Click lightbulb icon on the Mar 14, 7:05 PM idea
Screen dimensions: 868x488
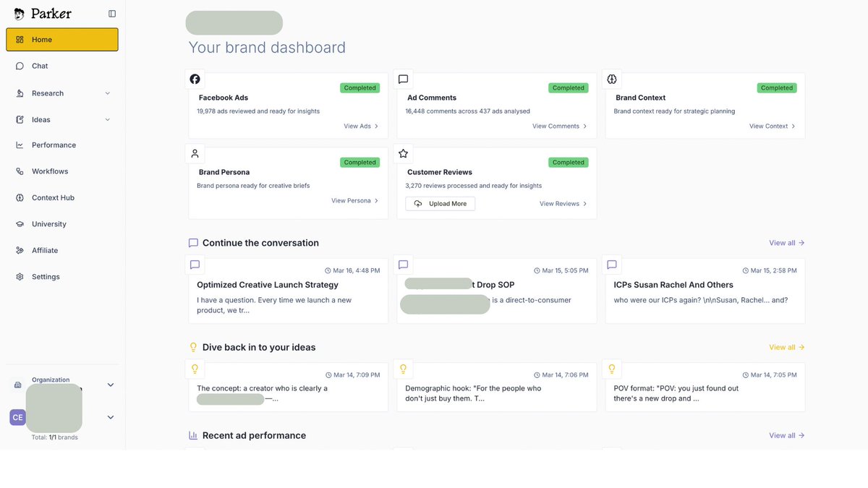click(x=611, y=369)
